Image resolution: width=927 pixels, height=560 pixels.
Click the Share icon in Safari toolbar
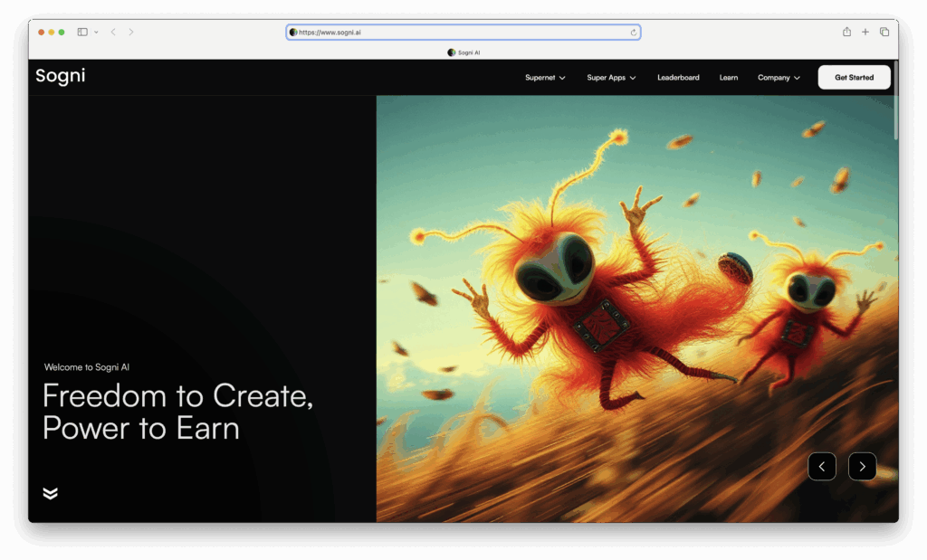[846, 32]
